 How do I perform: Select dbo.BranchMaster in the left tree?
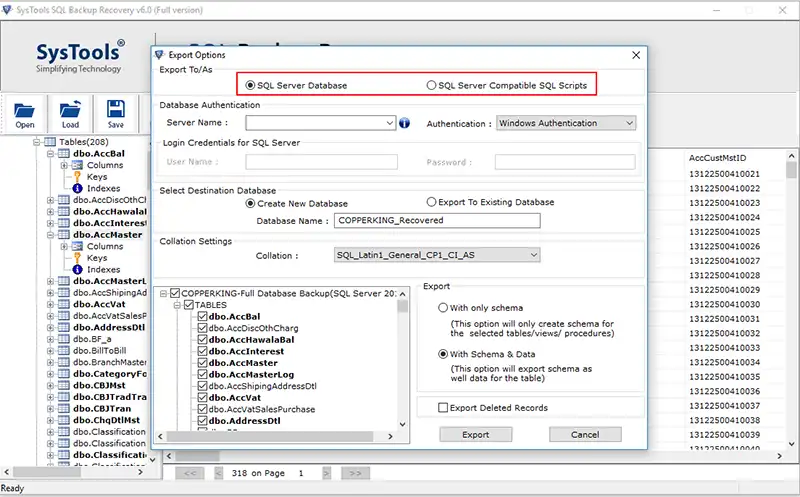tap(109, 362)
